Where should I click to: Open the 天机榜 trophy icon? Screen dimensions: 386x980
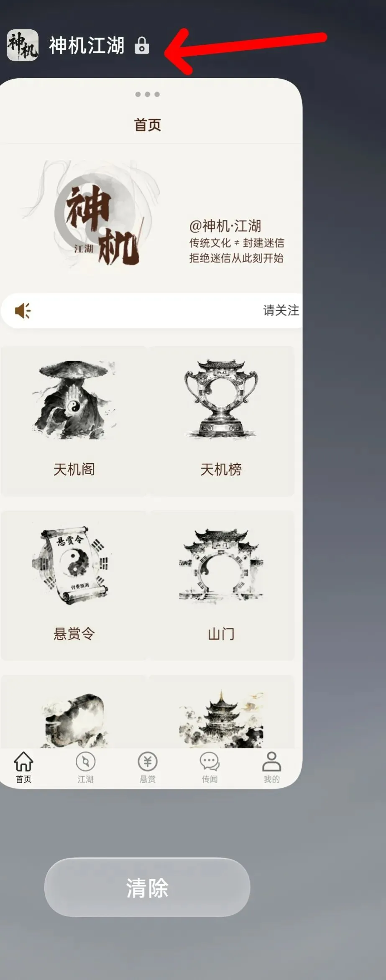coord(221,399)
